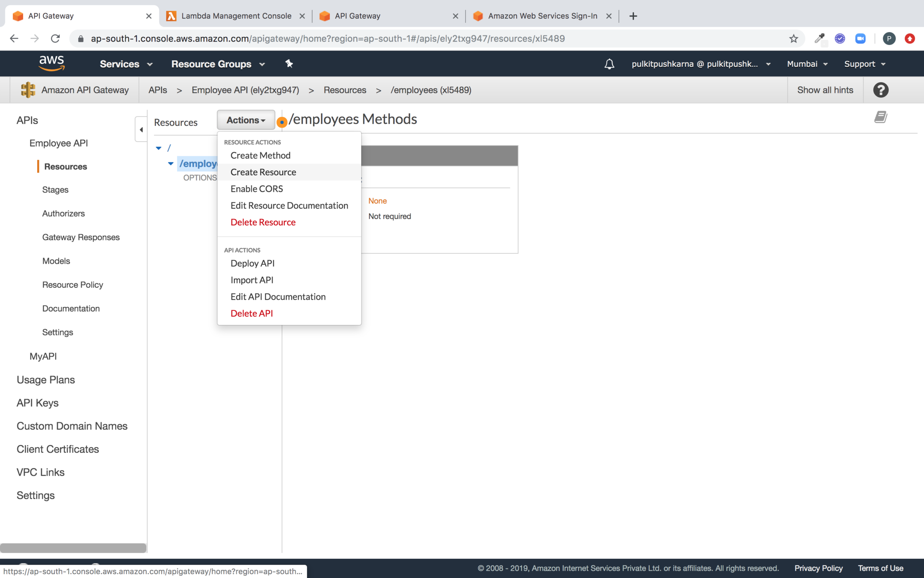This screenshot has width=924, height=578.
Task: Choose Create Resource from Actions menu
Action: click(x=263, y=172)
